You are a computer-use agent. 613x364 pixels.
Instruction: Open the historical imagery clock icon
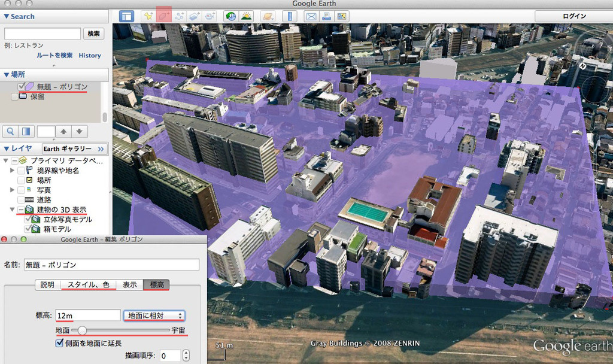(230, 16)
